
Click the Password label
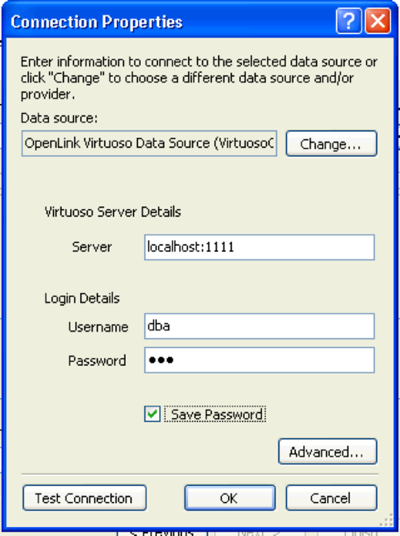click(97, 361)
